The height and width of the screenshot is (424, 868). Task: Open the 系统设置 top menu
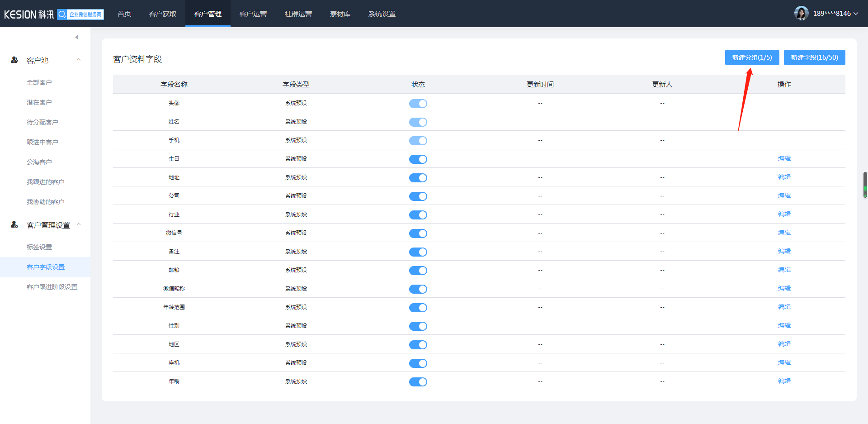click(x=382, y=14)
